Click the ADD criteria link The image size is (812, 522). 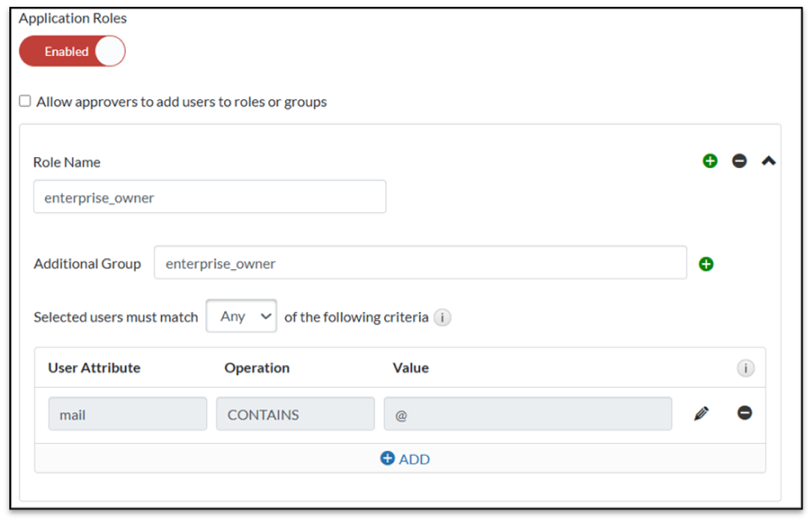coord(414,459)
